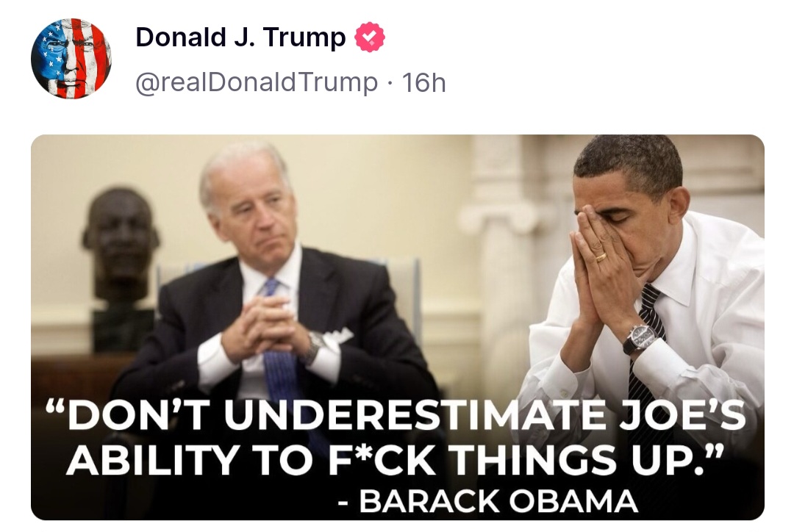The width and height of the screenshot is (794, 532).
Task: Click the red verified checkmark badge
Action: coord(370,37)
